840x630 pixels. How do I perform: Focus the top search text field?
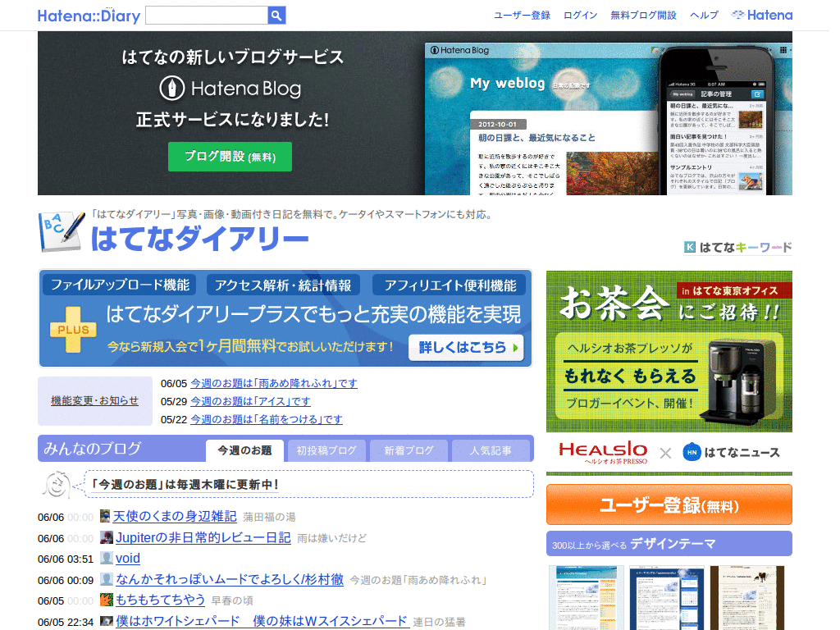[x=207, y=16]
